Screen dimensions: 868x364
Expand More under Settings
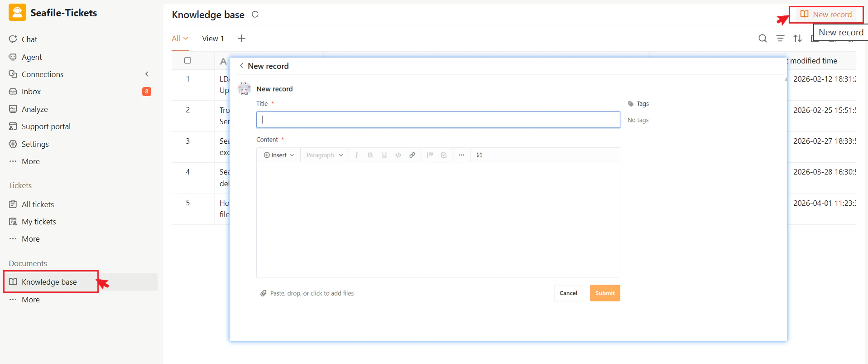[x=30, y=161]
